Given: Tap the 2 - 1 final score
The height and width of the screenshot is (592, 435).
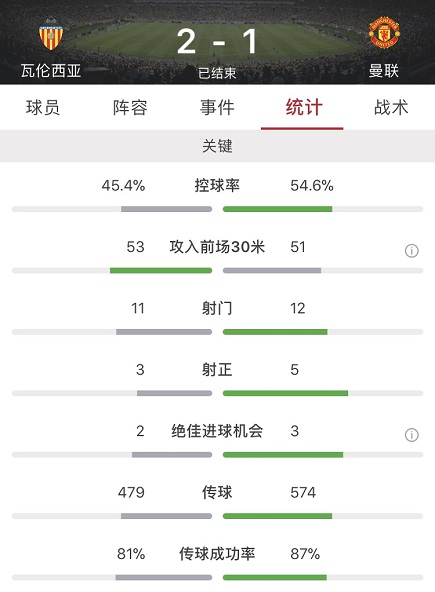Looking at the screenshot, I should pos(218,42).
